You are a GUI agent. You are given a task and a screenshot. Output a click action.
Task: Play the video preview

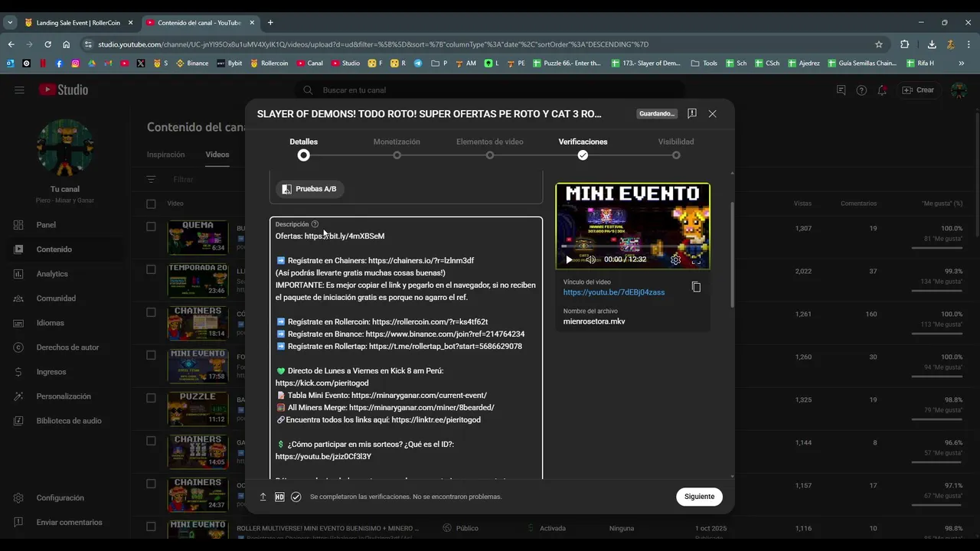569,259
